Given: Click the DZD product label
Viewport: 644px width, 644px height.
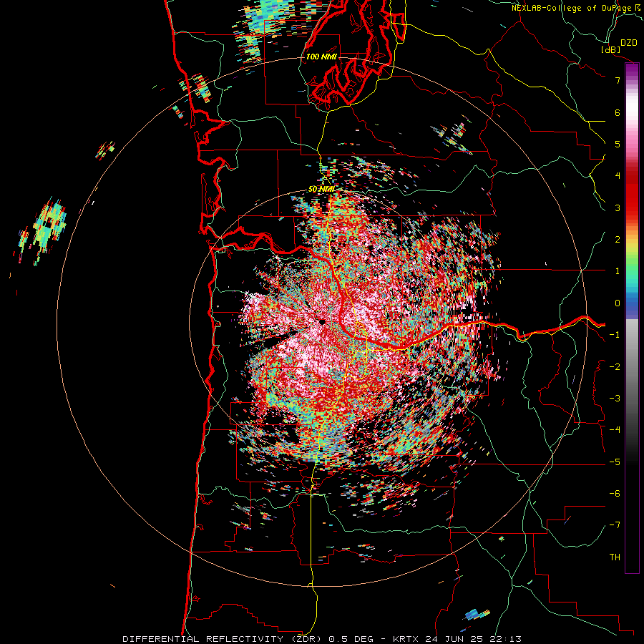Looking at the screenshot, I should (629, 43).
